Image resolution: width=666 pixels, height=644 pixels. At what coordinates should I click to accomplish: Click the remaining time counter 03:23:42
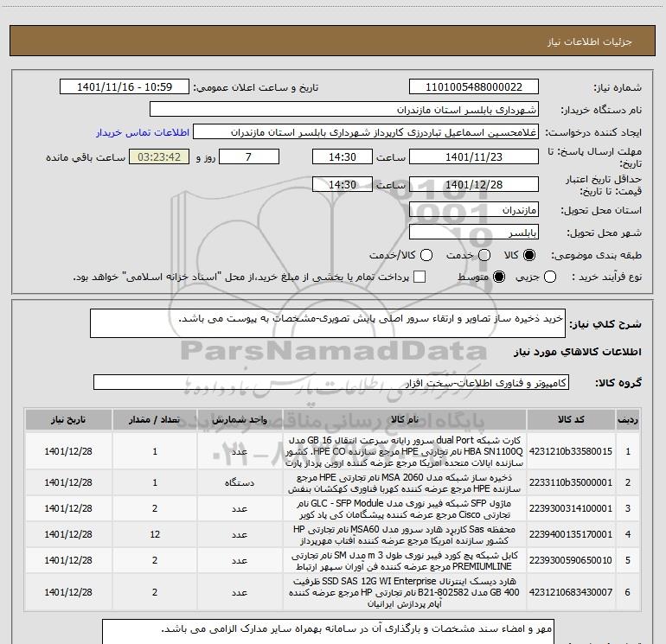click(159, 157)
